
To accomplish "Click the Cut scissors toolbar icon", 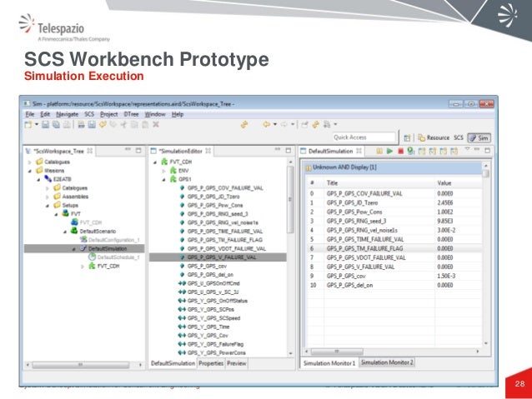I will (x=123, y=124).
